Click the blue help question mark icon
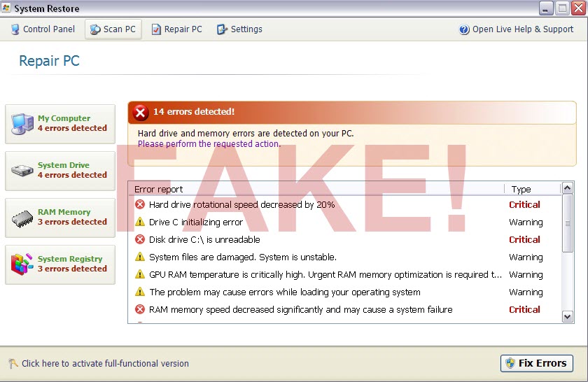588x382 pixels. 464,29
